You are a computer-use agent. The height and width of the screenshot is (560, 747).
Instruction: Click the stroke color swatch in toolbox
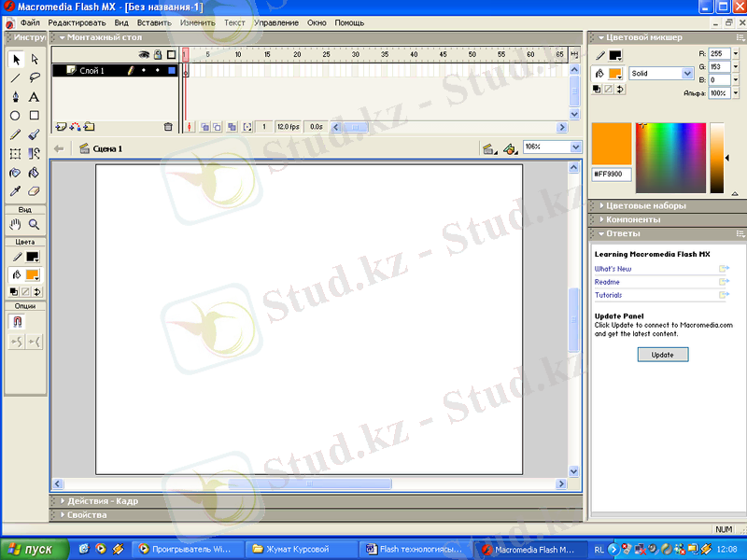(x=33, y=258)
